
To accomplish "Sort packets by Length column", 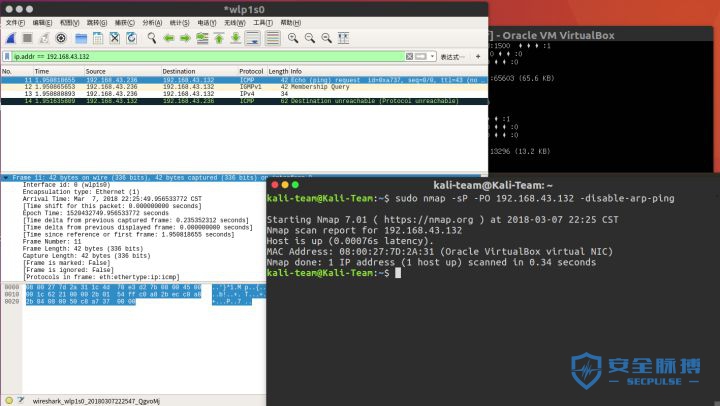I will point(278,71).
